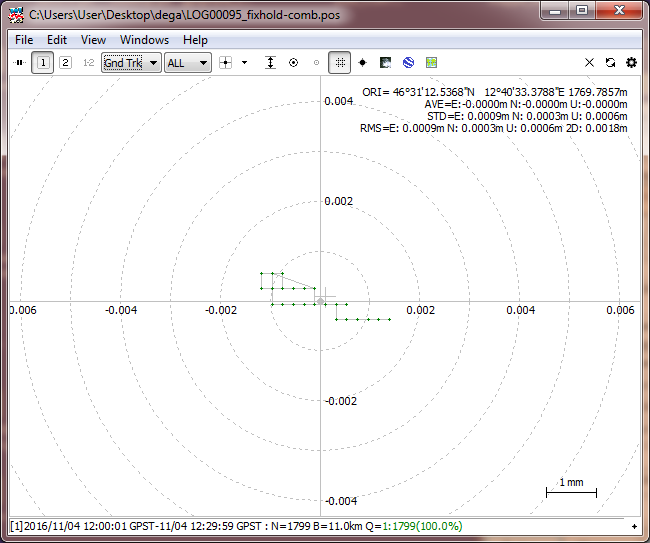Click the 0.004 east axis label
The width and height of the screenshot is (650, 543).
coord(520,310)
